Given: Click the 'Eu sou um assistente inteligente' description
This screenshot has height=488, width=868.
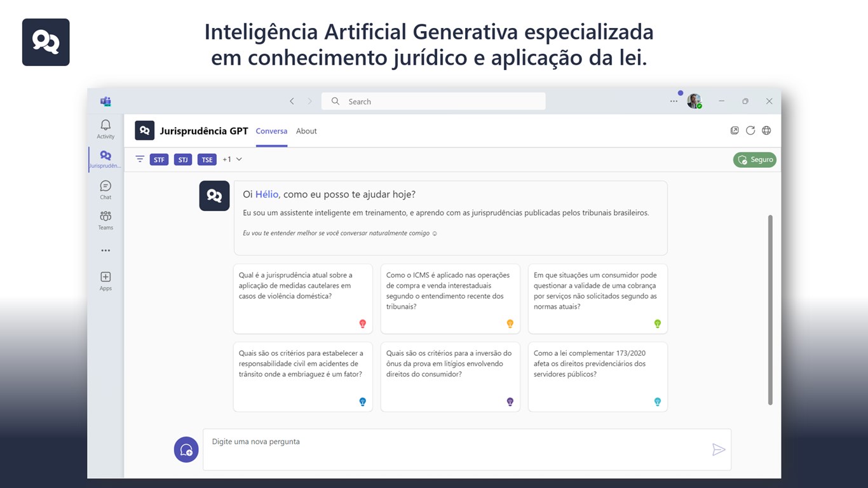Looking at the screenshot, I should coord(446,213).
